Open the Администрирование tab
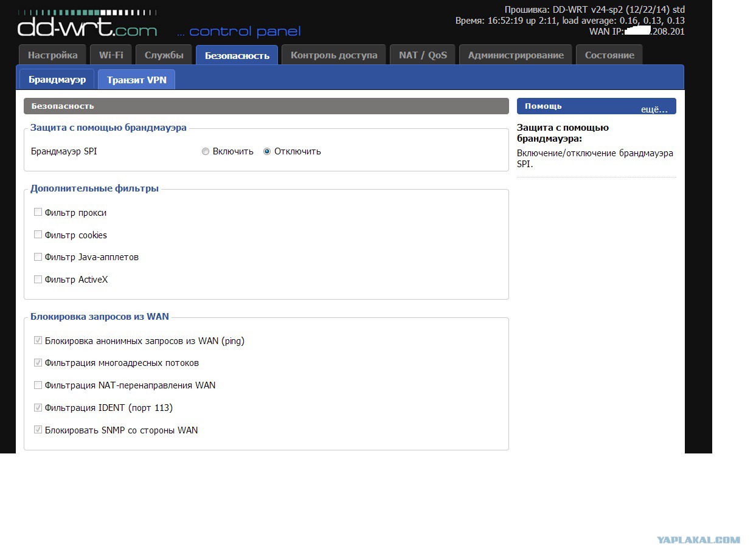 pyautogui.click(x=516, y=55)
